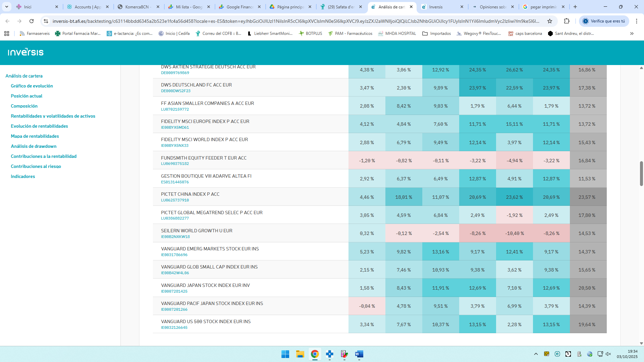Reload the page with refresh icon
Screen dimensions: 644x362
click(x=32, y=21)
